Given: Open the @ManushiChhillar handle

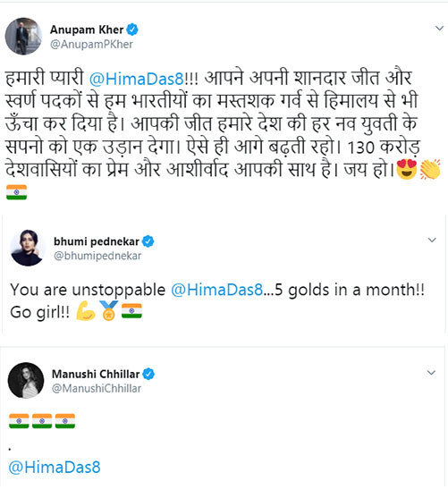Looking at the screenshot, I should click(x=97, y=388).
